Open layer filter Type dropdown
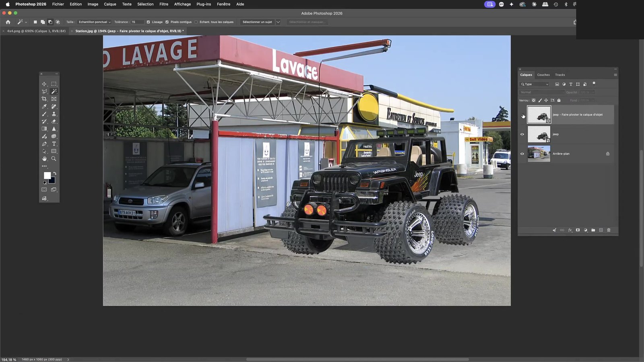This screenshot has width=644, height=362. coord(535,84)
